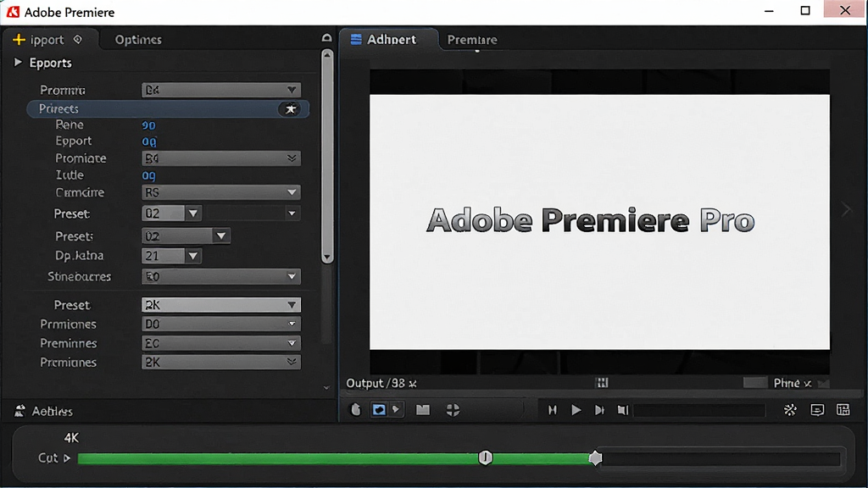868x488 pixels.
Task: Click the Epport blue value
Action: click(149, 141)
